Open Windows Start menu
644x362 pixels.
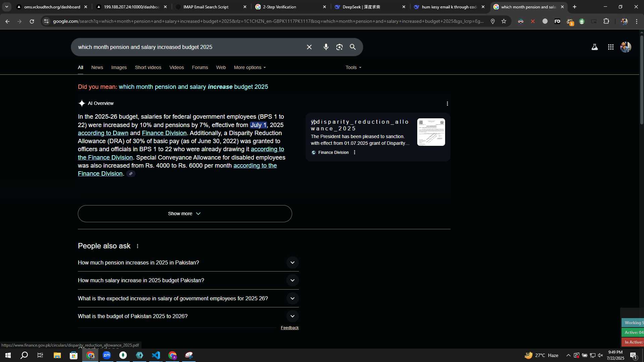point(8,355)
